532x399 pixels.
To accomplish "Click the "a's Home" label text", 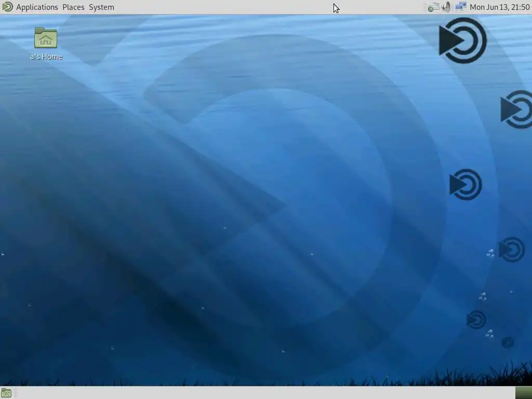I will coord(46,57).
